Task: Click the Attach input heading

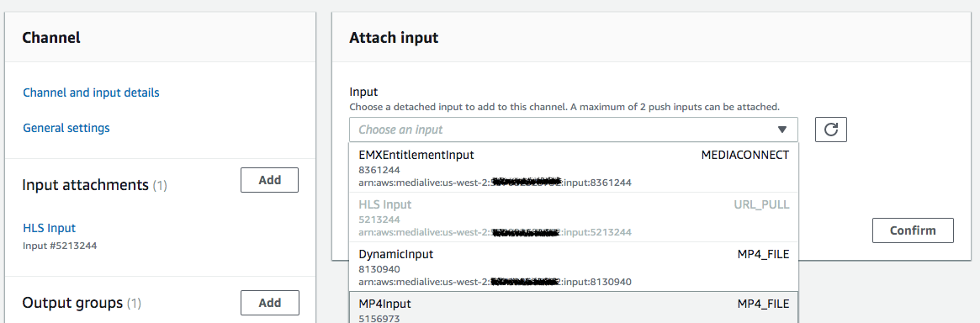Action: (x=394, y=38)
